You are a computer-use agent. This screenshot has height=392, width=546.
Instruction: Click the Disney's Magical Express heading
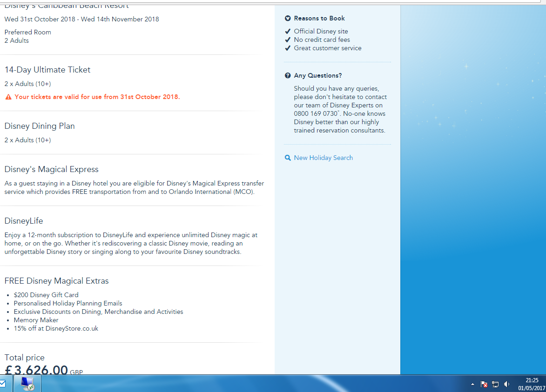(x=52, y=169)
